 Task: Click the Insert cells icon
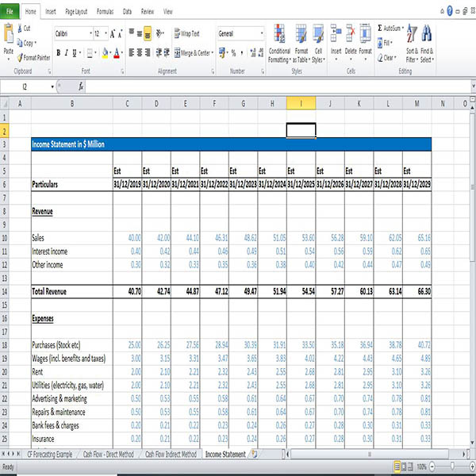[x=336, y=33]
